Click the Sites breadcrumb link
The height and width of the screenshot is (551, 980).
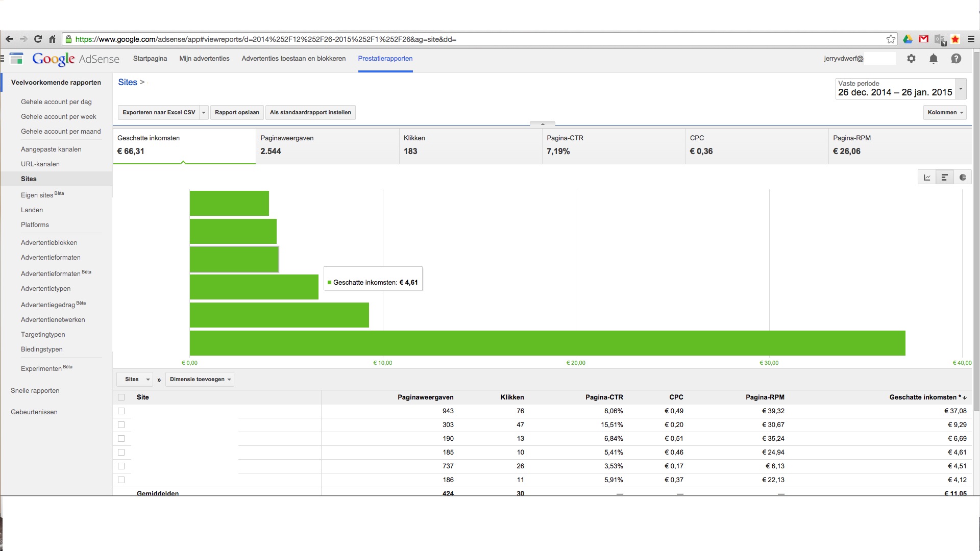tap(128, 83)
